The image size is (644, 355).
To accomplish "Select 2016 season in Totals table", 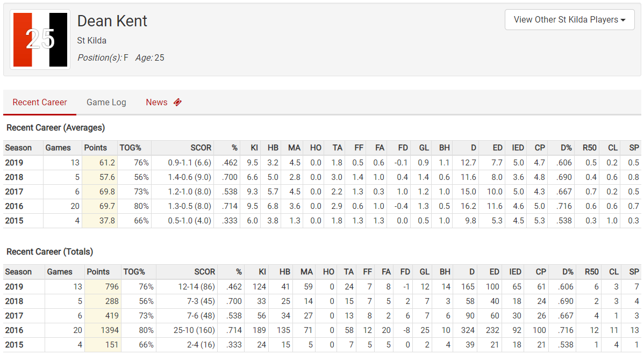I will (15, 330).
